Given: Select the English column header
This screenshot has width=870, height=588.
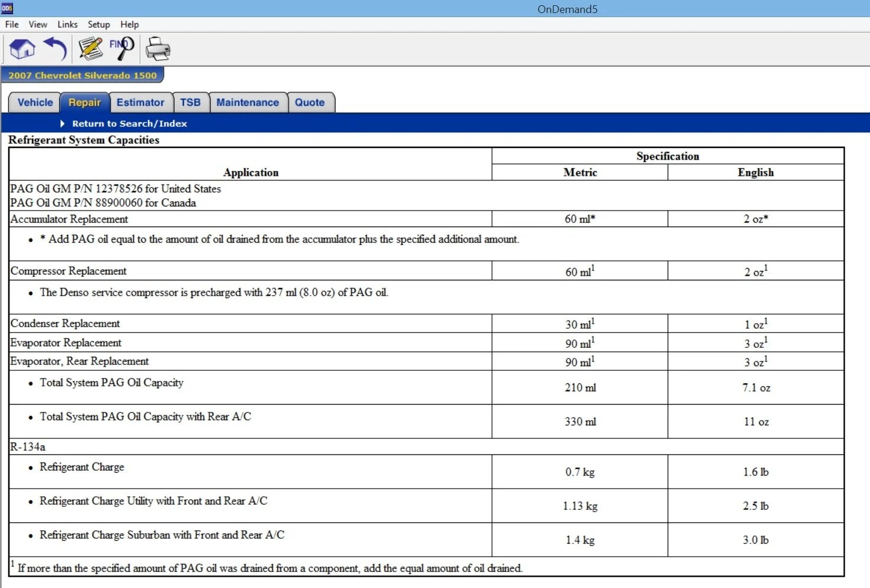Looking at the screenshot, I should click(x=756, y=172).
